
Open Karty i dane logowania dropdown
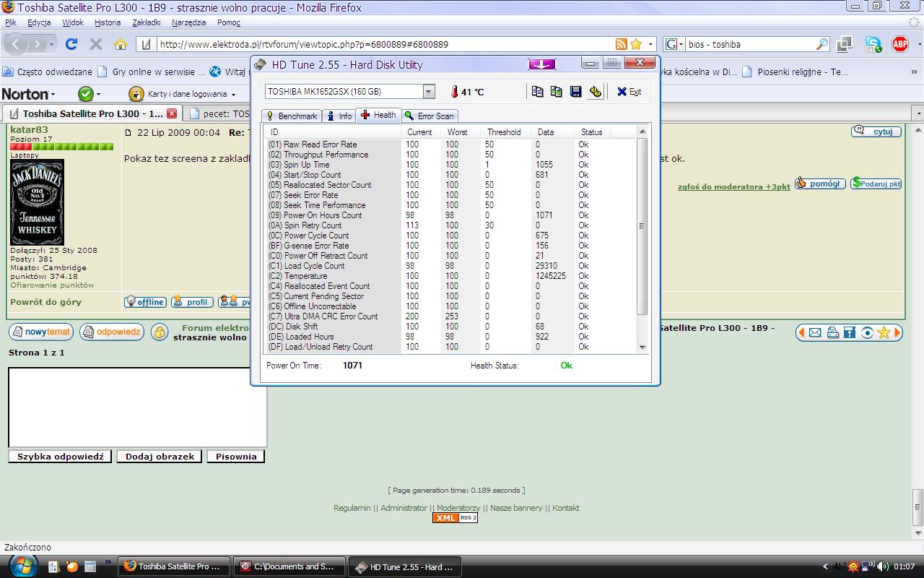pos(183,94)
